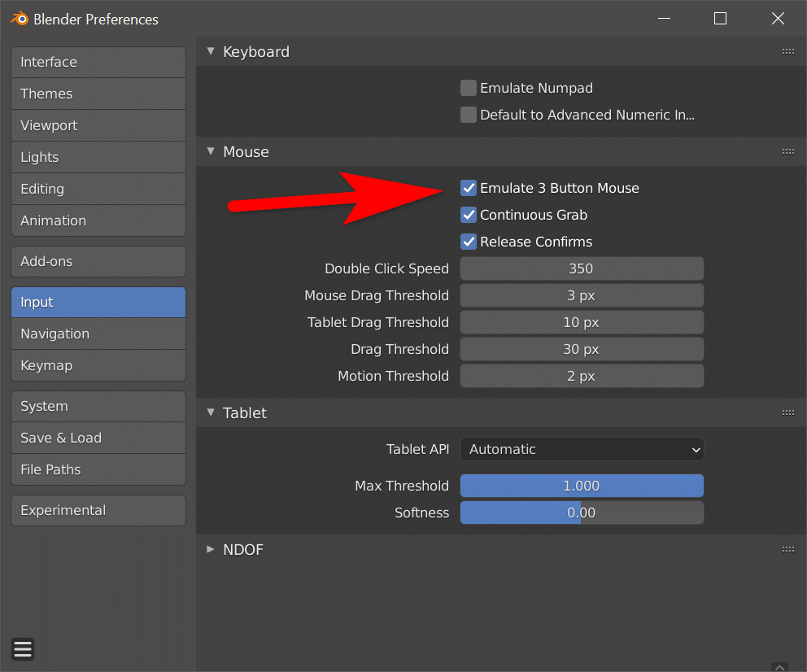Open the Interface preferences tab

(x=98, y=63)
